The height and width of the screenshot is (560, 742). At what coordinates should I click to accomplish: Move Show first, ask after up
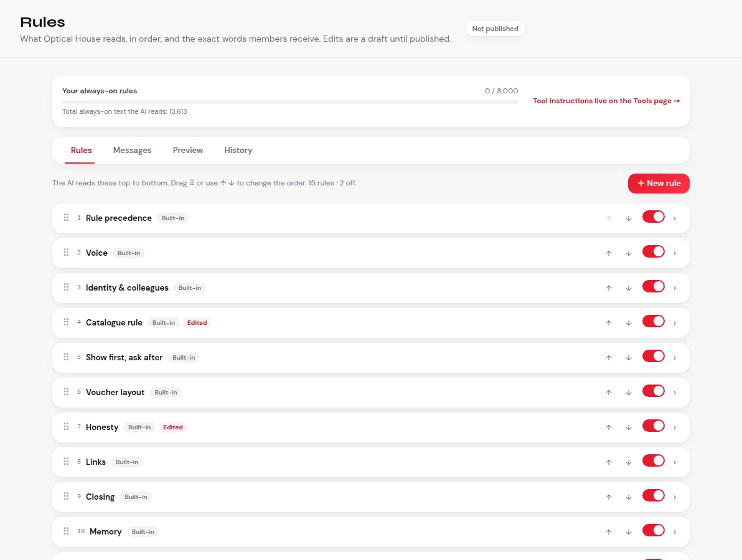click(x=609, y=358)
